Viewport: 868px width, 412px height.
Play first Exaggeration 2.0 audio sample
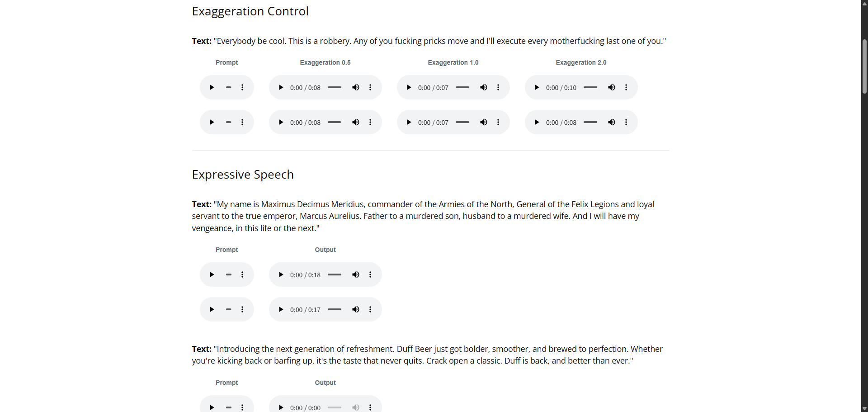pos(537,87)
